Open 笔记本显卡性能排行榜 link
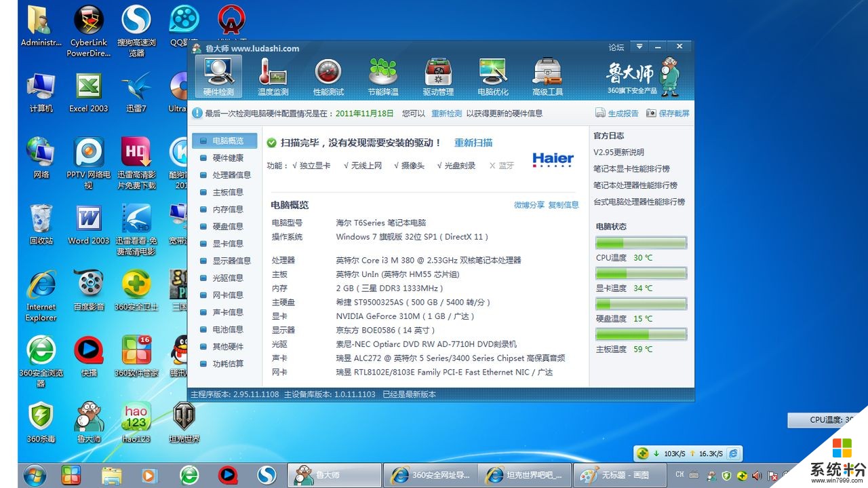 [x=631, y=168]
